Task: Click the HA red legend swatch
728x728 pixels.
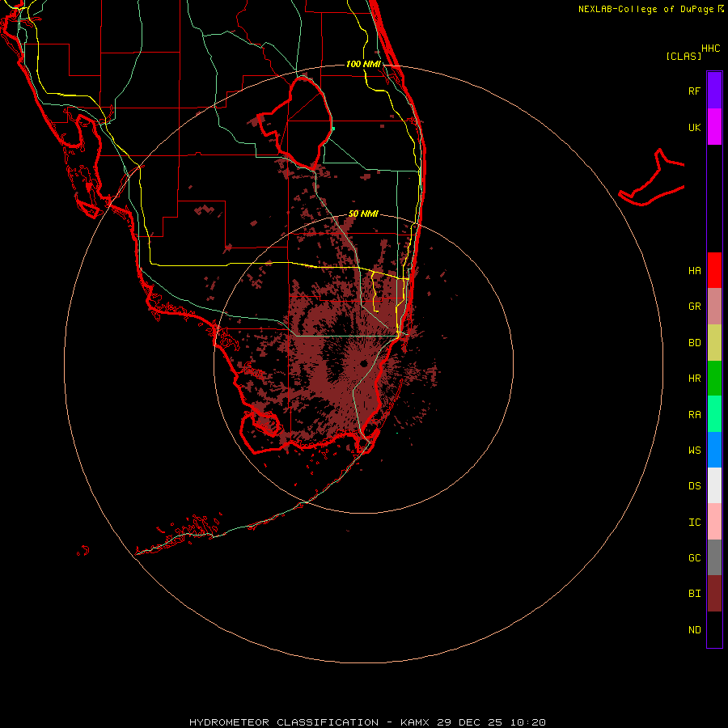Action: pos(714,269)
